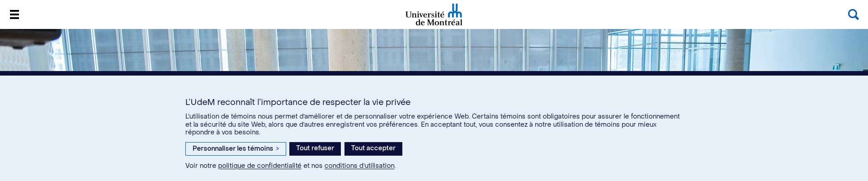Screen dimensions: 868x181
Task: Open the hamburger navigation menu
Action: click(14, 14)
